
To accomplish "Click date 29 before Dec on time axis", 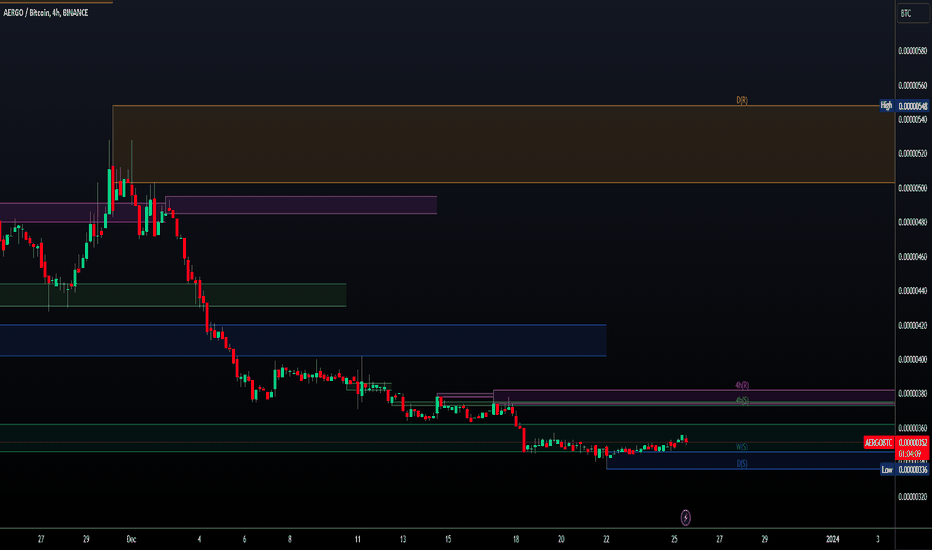I will pyautogui.click(x=86, y=539).
